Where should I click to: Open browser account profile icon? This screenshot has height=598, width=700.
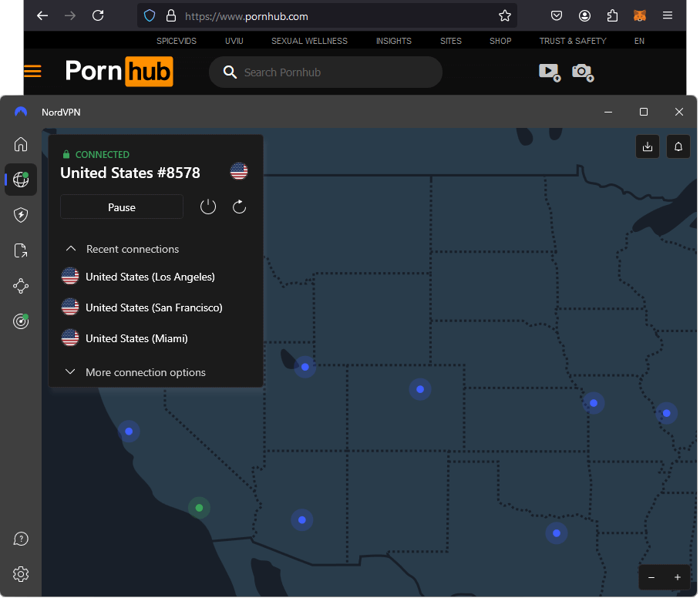pos(584,16)
